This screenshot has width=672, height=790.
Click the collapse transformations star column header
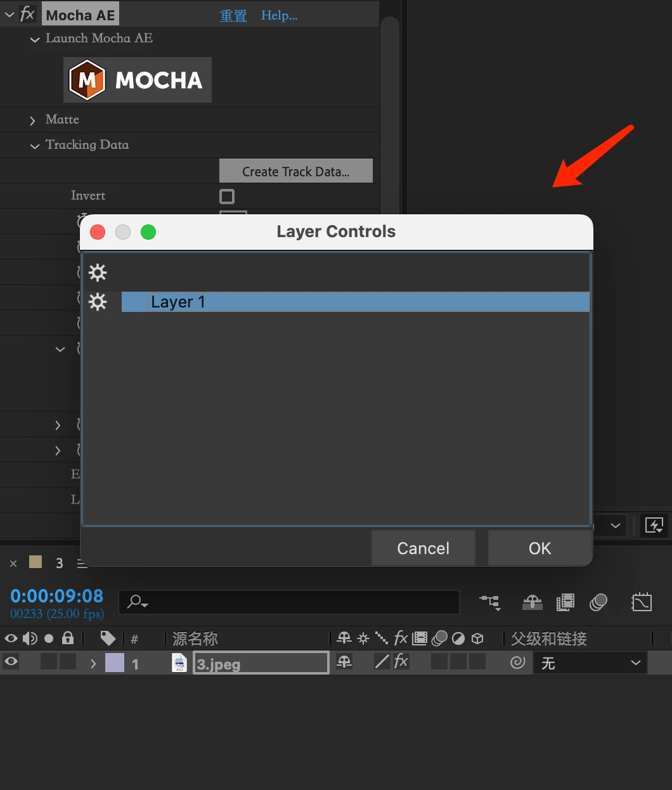coord(363,638)
